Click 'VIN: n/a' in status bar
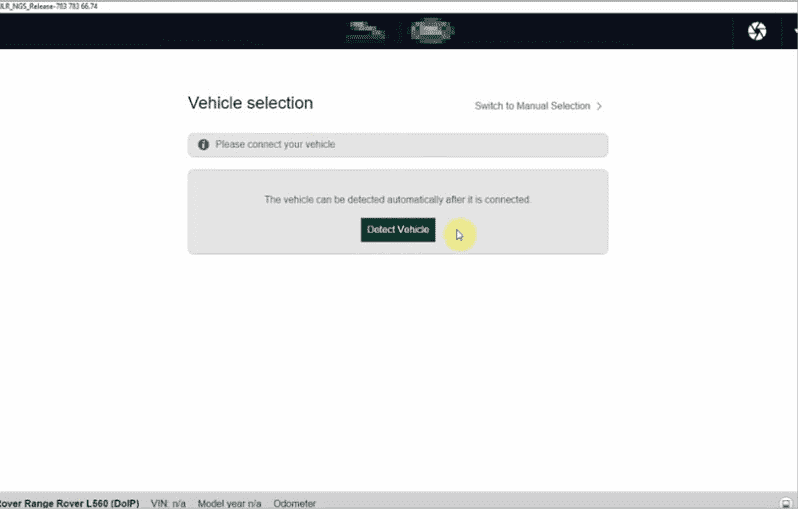The width and height of the screenshot is (798, 509). (168, 503)
